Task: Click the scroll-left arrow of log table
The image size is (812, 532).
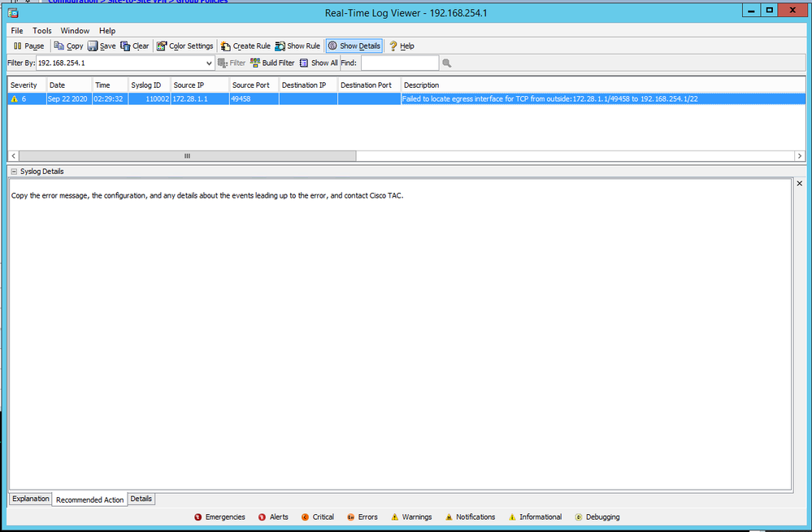Action: tap(14, 155)
